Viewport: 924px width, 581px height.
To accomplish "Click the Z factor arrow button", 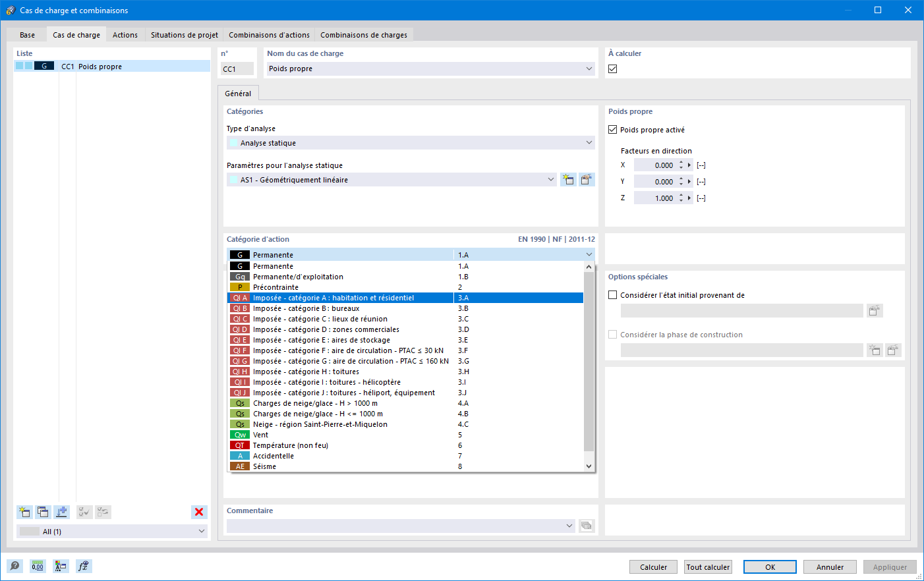I will pos(690,198).
